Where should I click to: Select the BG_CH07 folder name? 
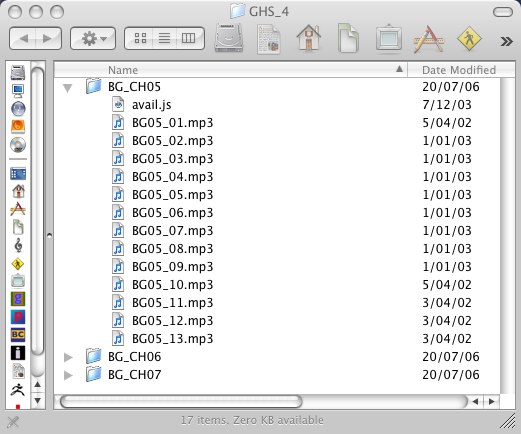pos(135,375)
